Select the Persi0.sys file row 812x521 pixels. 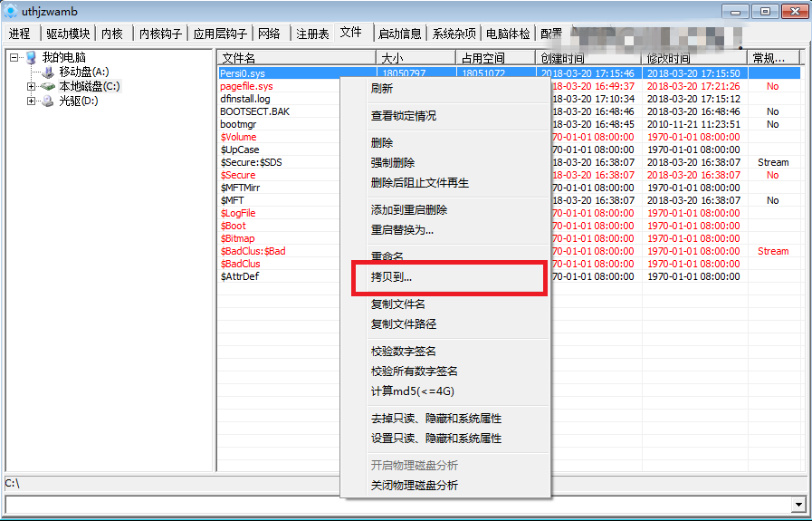coord(509,73)
